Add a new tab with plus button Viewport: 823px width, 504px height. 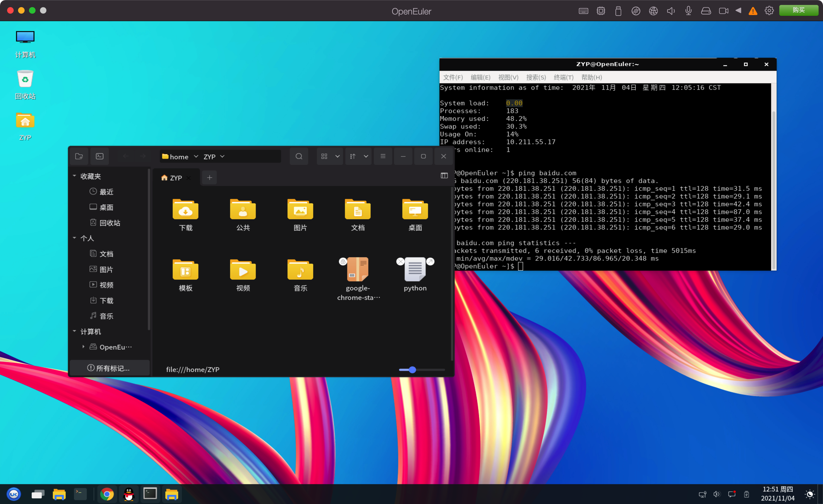click(209, 178)
